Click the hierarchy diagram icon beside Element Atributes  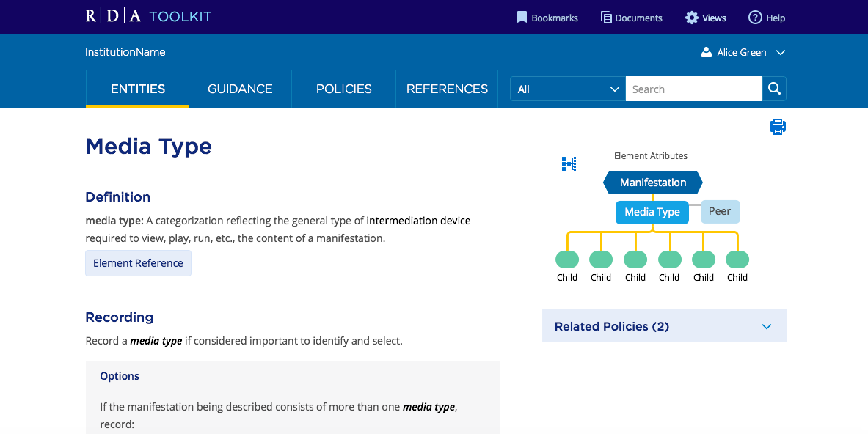coord(569,163)
